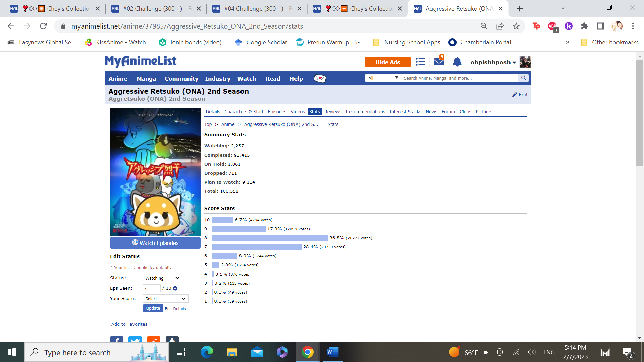This screenshot has height=362, width=644.
Task: Switch to the #02 Challenge browser tab
Action: (156, 9)
